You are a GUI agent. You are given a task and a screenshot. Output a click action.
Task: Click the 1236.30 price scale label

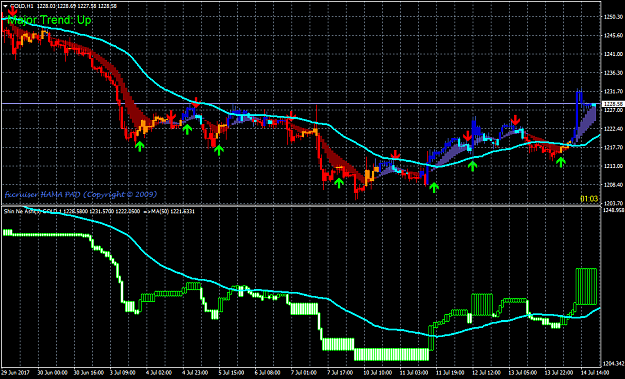[613, 73]
